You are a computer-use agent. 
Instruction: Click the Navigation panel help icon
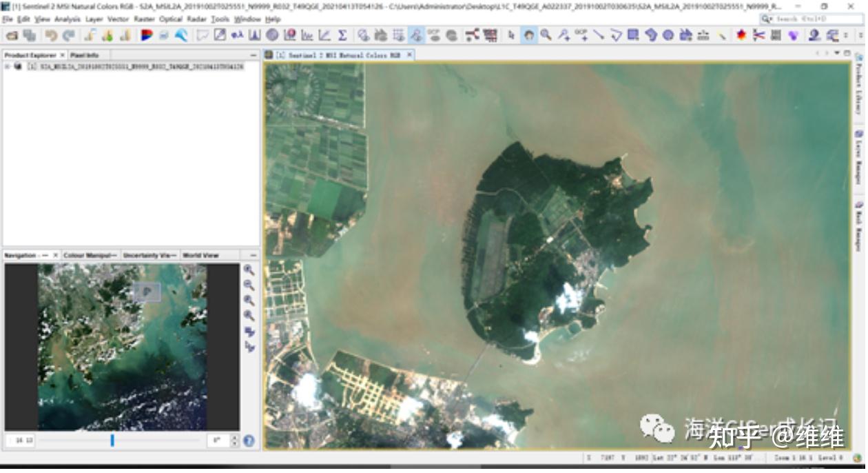click(249, 441)
